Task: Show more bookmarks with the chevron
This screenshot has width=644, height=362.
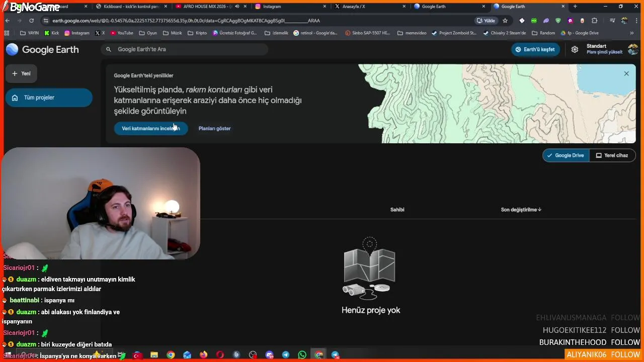Action: pyautogui.click(x=632, y=33)
